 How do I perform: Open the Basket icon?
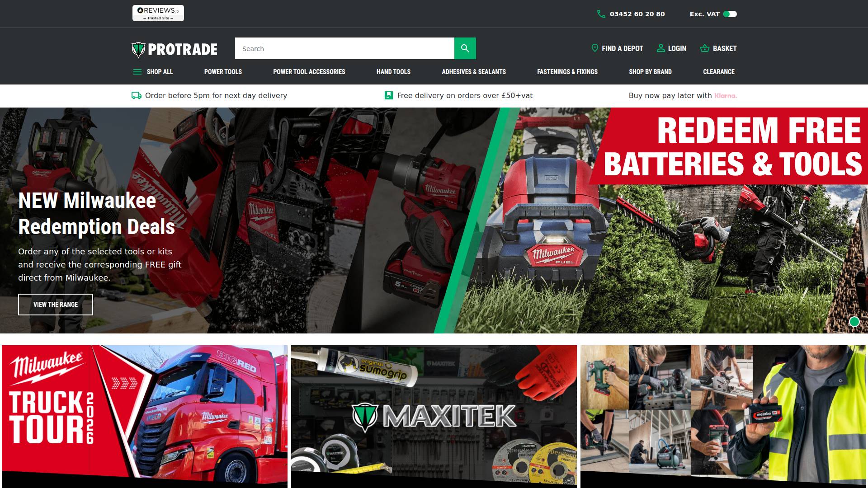(704, 48)
